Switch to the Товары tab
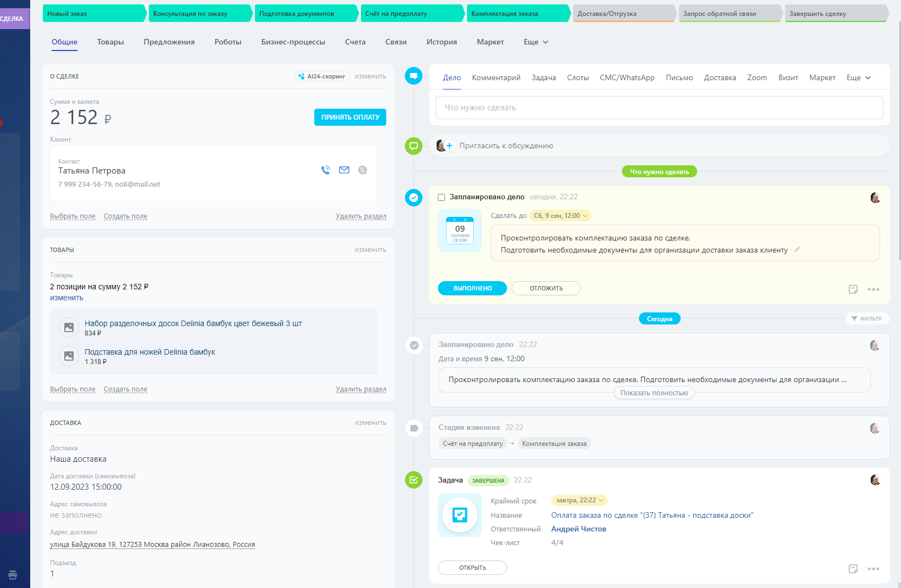 click(110, 42)
